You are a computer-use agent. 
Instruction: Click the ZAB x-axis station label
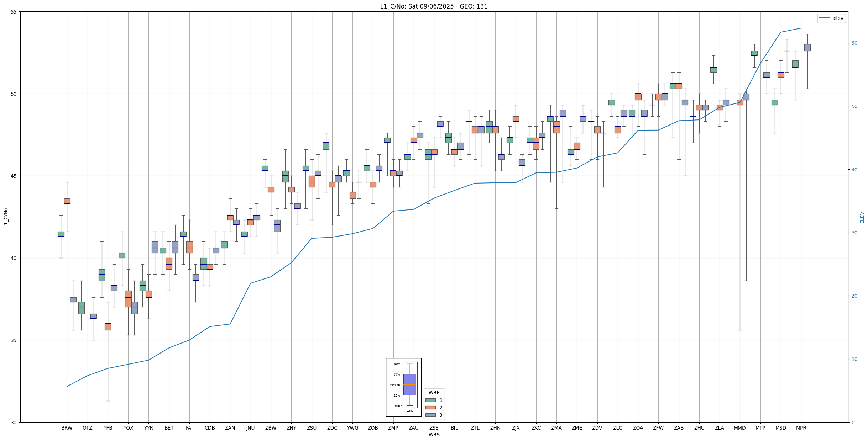pos(679,428)
